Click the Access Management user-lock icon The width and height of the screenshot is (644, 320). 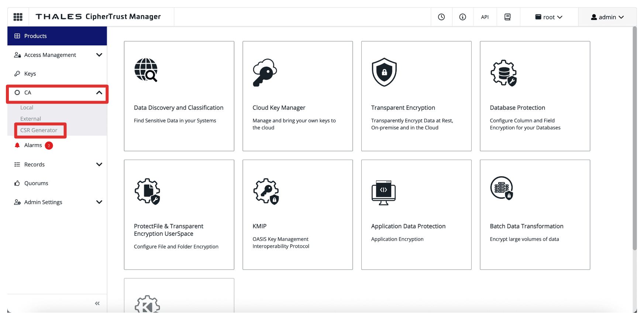pos(17,55)
